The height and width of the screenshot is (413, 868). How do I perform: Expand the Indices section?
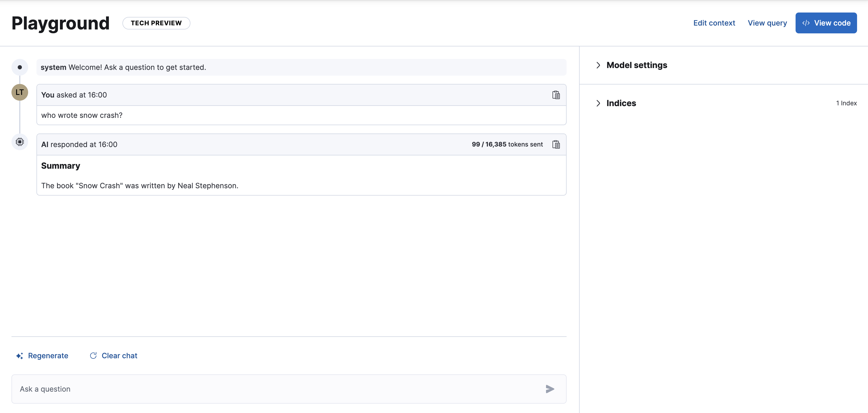(598, 102)
